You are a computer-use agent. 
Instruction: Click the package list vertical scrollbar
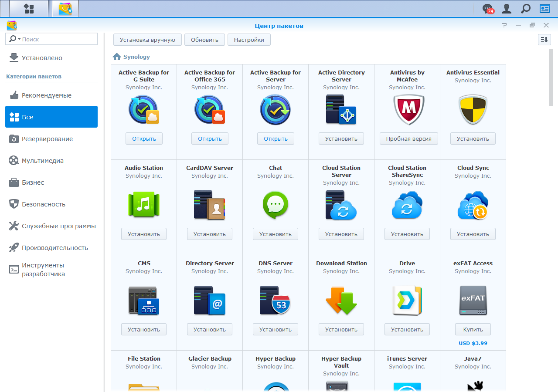pos(551,78)
